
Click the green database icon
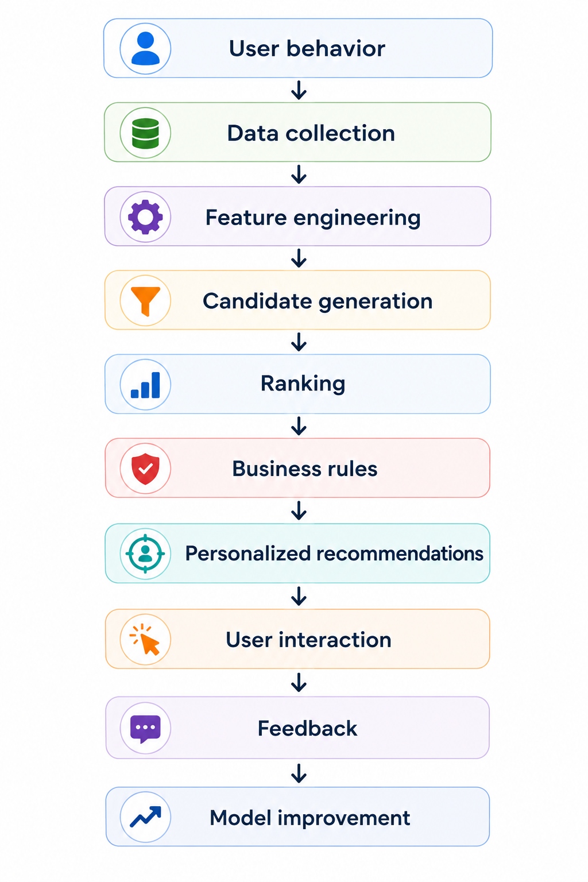point(145,133)
